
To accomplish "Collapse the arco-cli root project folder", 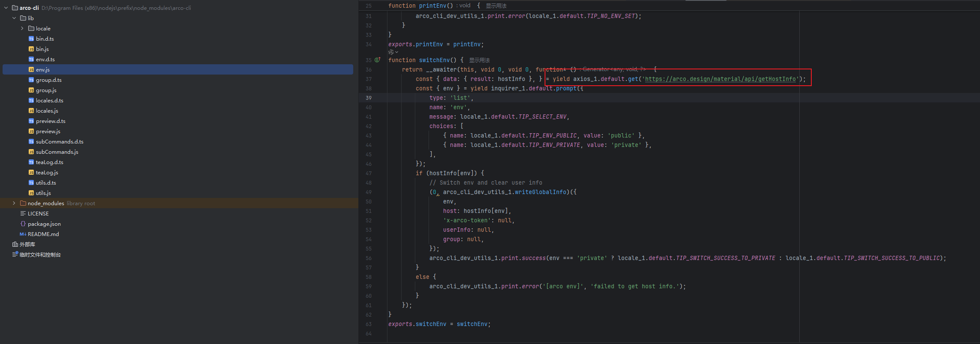I will 6,8.
